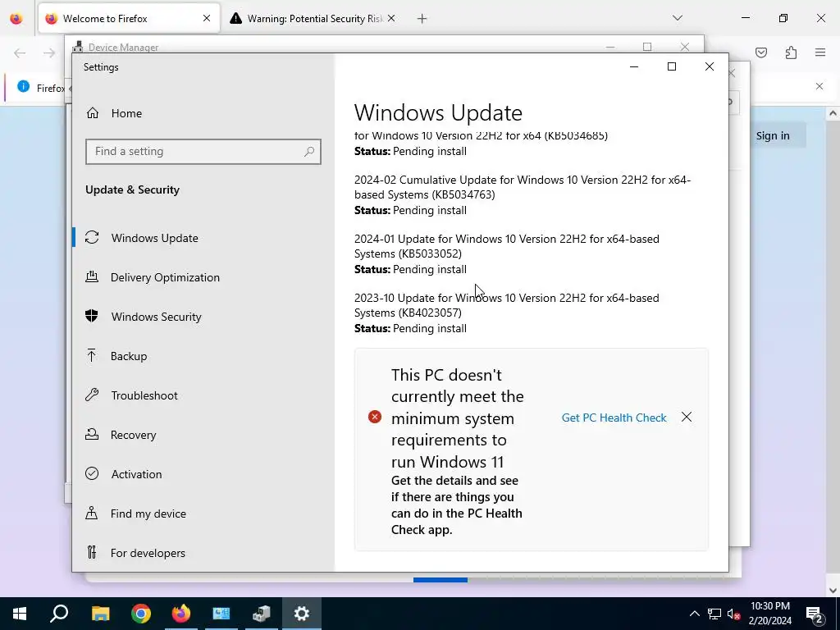The width and height of the screenshot is (840, 630).
Task: Click the Troubleshoot wrench icon
Action: coord(92,395)
